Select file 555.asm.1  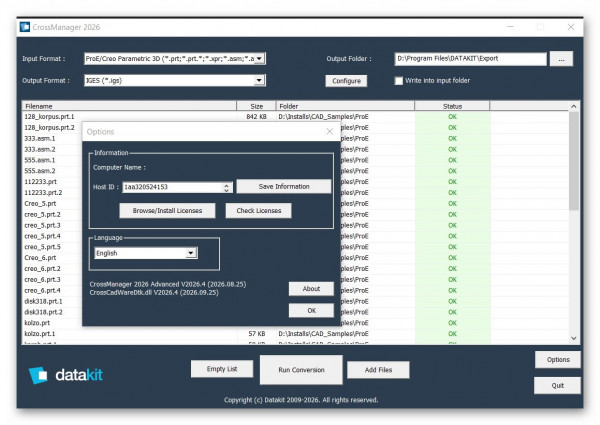(x=40, y=160)
